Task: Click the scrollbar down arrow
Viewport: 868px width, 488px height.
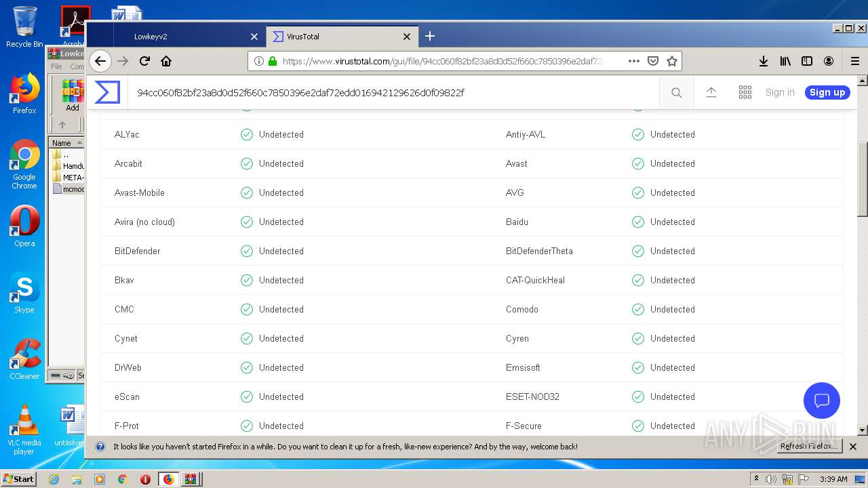Action: 862,430
